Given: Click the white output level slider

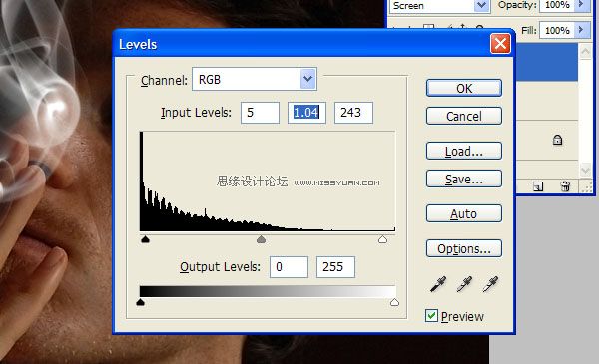Looking at the screenshot, I should pyautogui.click(x=394, y=302).
